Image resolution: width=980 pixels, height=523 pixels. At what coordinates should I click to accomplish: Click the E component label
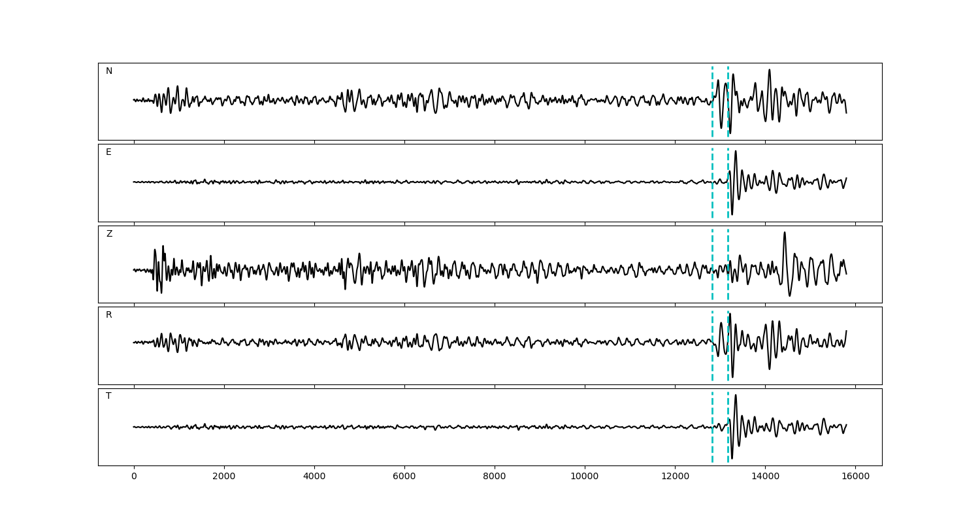tap(108, 152)
